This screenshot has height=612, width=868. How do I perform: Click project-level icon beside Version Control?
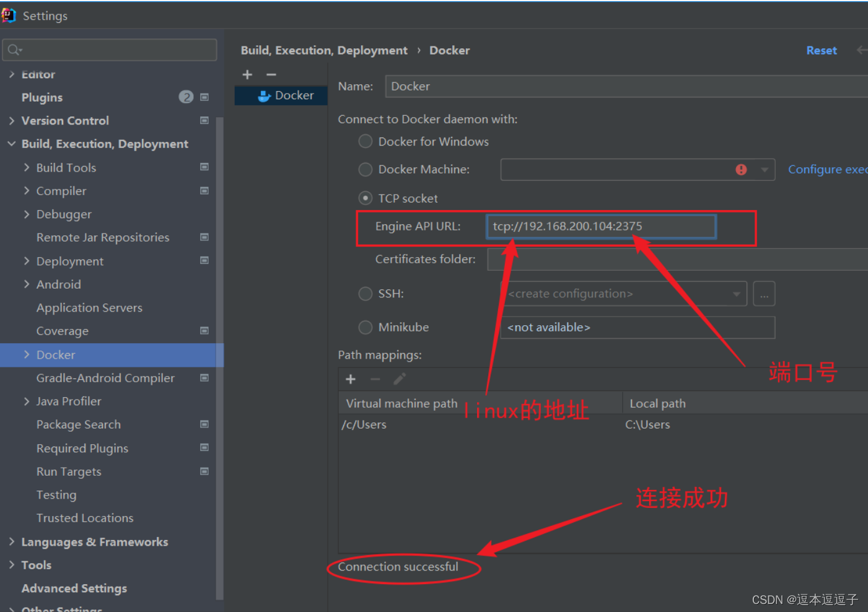point(204,120)
